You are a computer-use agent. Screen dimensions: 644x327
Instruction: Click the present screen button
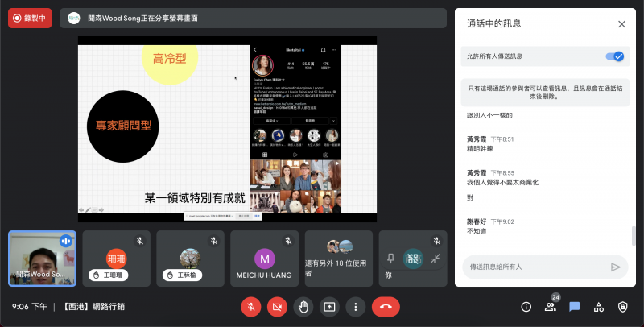click(x=329, y=307)
